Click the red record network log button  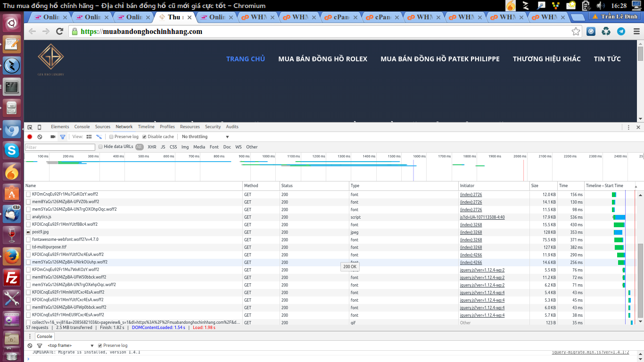coord(30,137)
